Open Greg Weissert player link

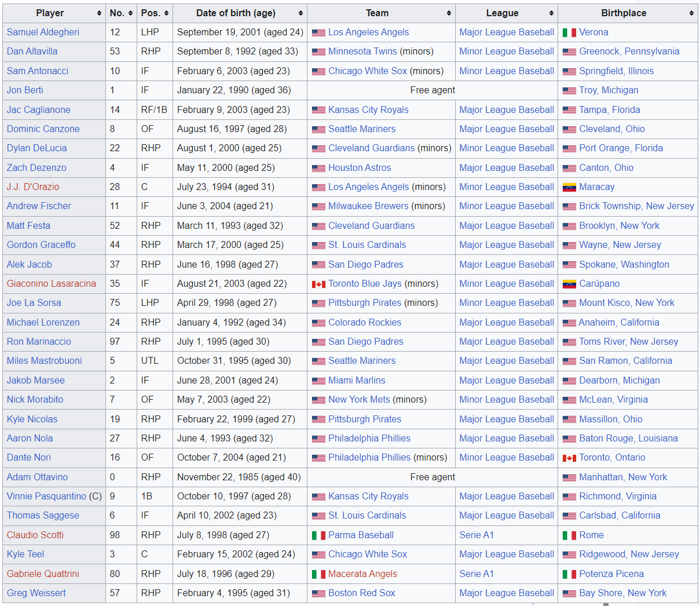[x=36, y=593]
